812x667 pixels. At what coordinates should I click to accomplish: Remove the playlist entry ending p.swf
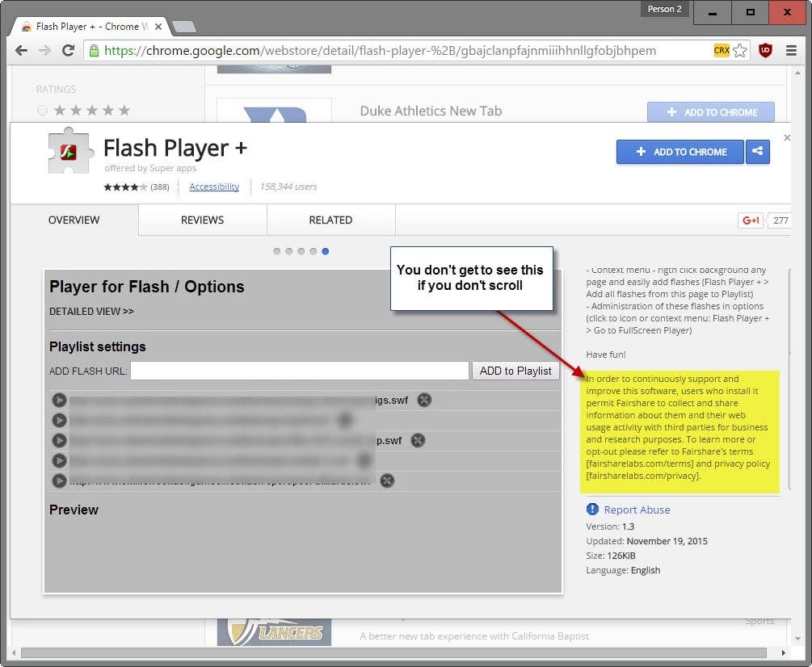[x=418, y=440]
